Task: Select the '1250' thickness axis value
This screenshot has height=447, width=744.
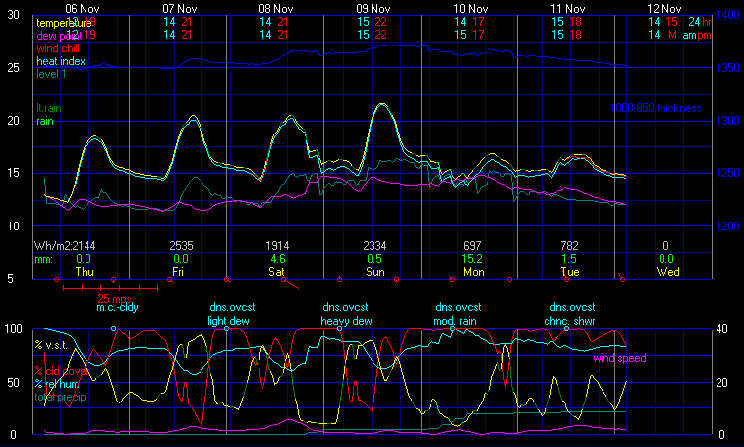Action: tap(728, 173)
